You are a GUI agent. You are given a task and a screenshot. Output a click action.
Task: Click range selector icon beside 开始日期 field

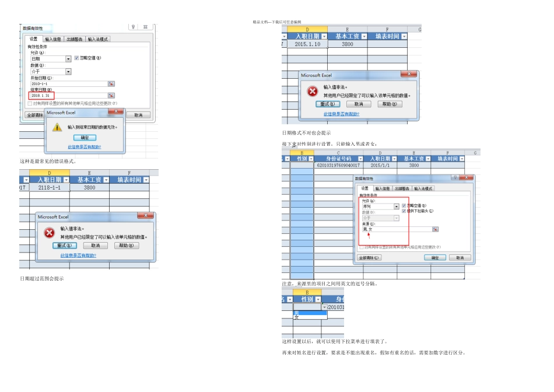coord(111,84)
